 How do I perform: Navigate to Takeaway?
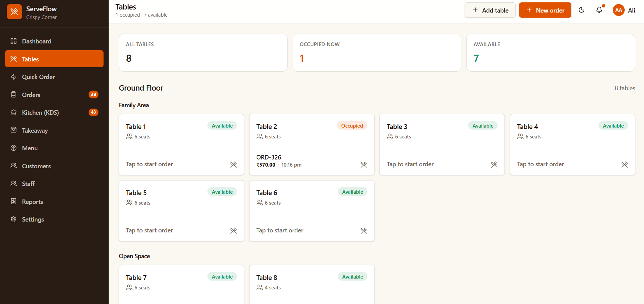pos(54,130)
